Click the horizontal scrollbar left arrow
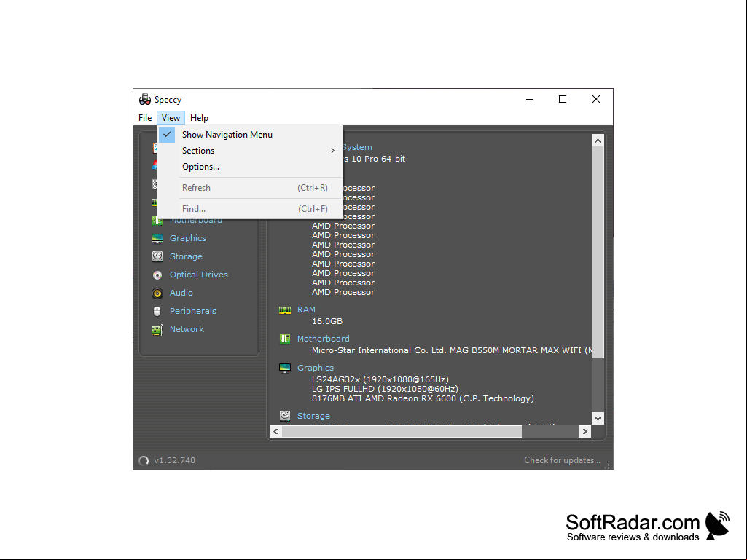747x560 pixels. click(x=275, y=431)
